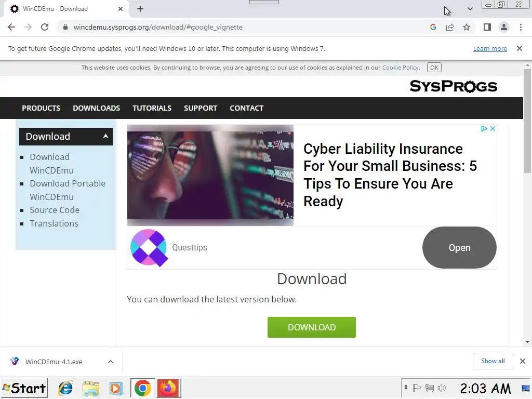Image resolution: width=532 pixels, height=399 pixels.
Task: Dismiss the Chrome update notice banner
Action: 520,48
